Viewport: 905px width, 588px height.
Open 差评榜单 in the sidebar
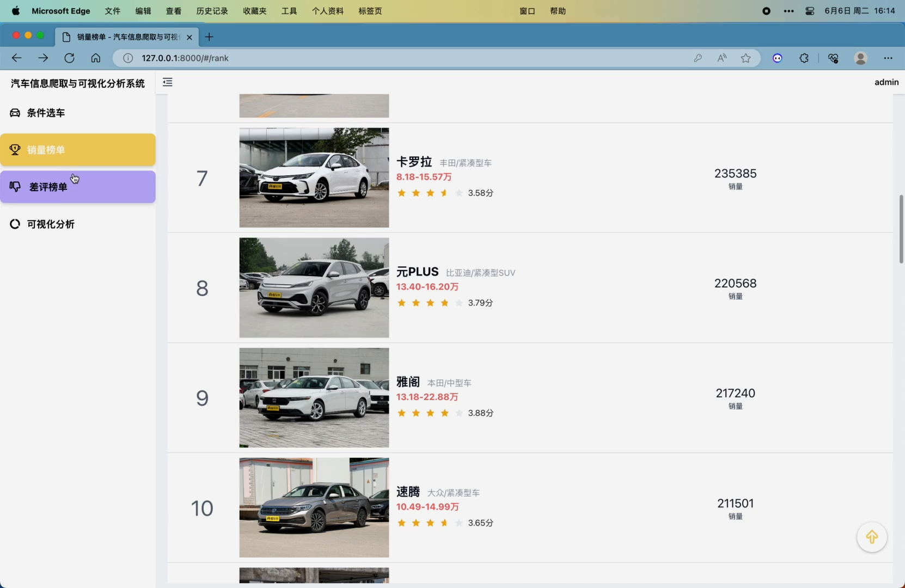[x=78, y=187]
